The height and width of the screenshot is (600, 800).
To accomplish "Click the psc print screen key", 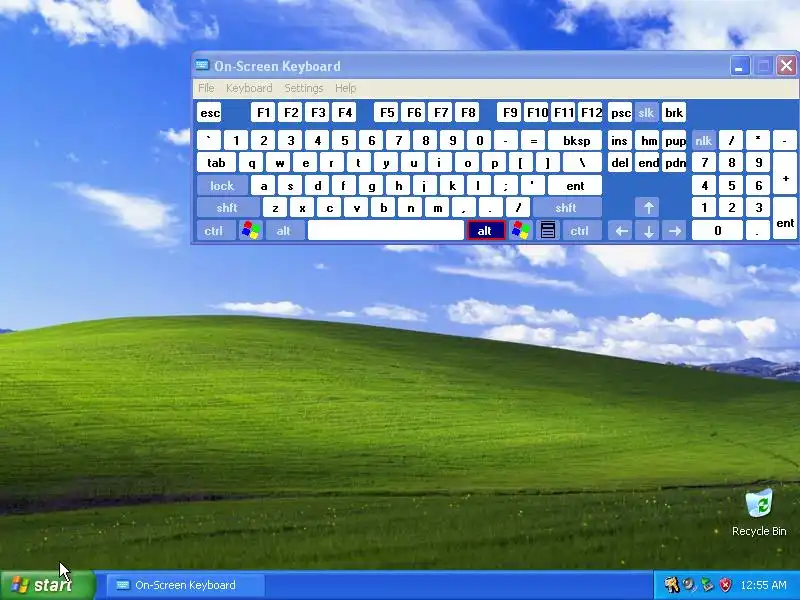I will (x=621, y=113).
